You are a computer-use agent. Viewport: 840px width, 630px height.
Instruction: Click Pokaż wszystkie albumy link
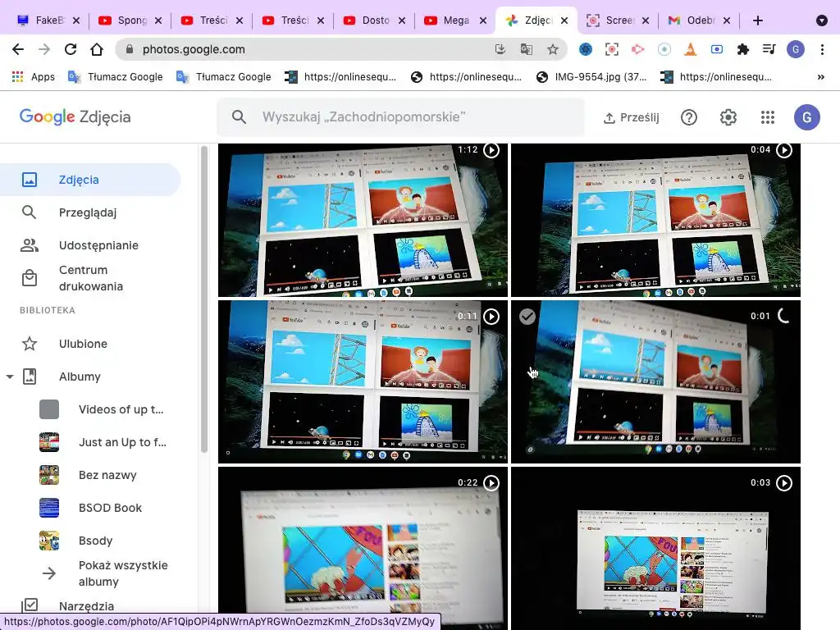pos(104,573)
